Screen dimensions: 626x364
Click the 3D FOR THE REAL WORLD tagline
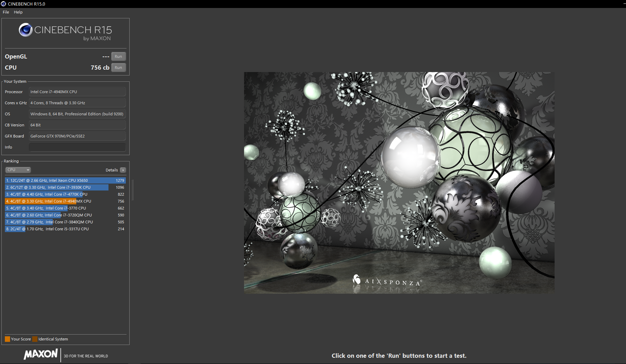click(x=86, y=356)
